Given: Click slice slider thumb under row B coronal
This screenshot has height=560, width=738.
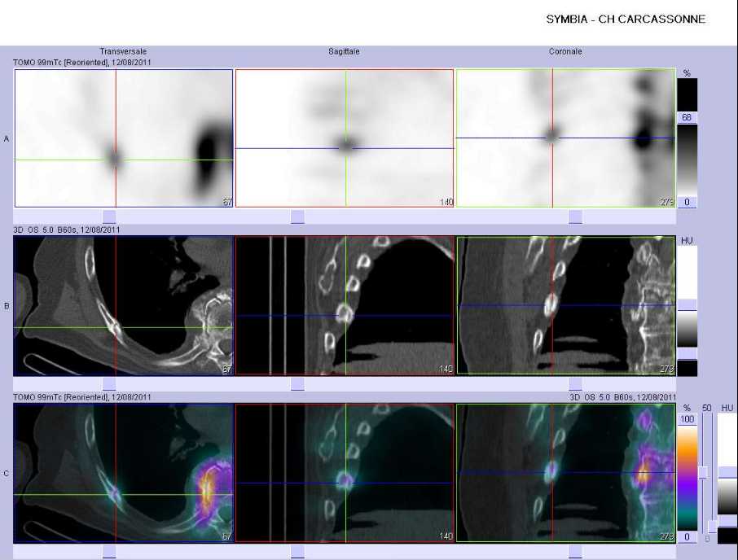Looking at the screenshot, I should coord(575,384).
